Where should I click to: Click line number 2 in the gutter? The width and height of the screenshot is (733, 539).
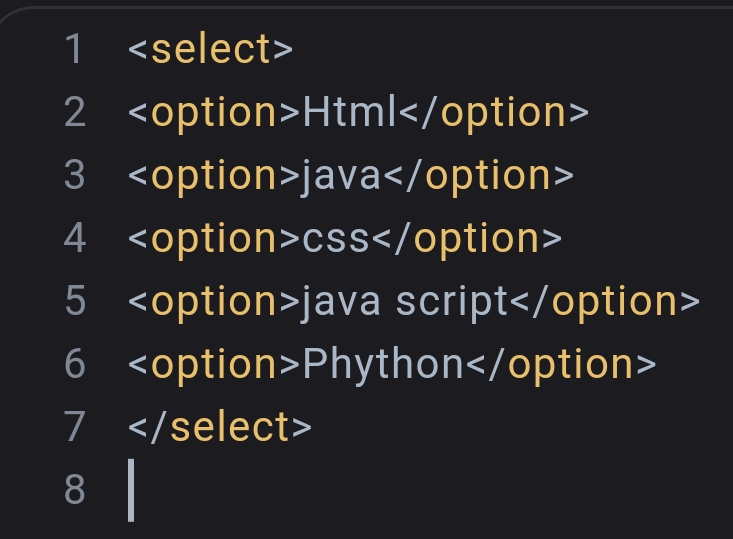[73, 112]
